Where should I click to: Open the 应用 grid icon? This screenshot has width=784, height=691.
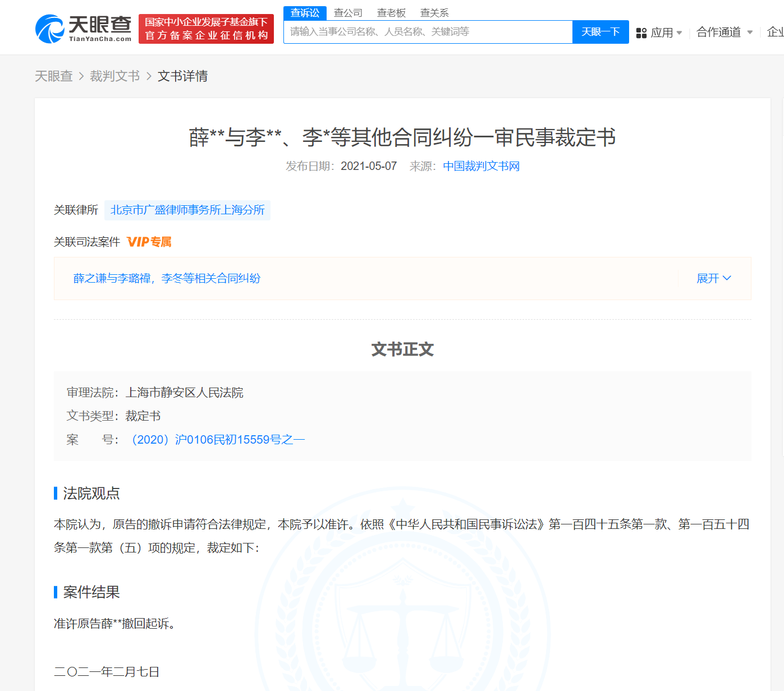pyautogui.click(x=641, y=33)
